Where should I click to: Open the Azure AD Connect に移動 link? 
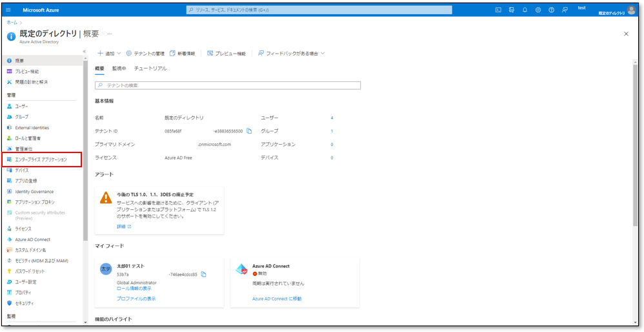pos(277,298)
